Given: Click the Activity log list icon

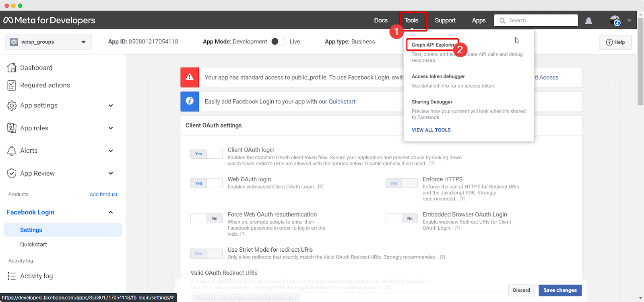Looking at the screenshot, I should 12,276.
